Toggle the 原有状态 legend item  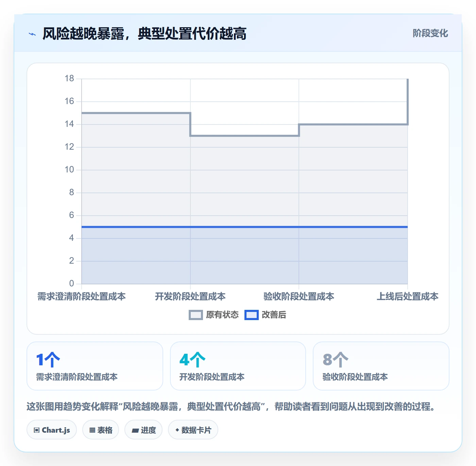pos(214,315)
